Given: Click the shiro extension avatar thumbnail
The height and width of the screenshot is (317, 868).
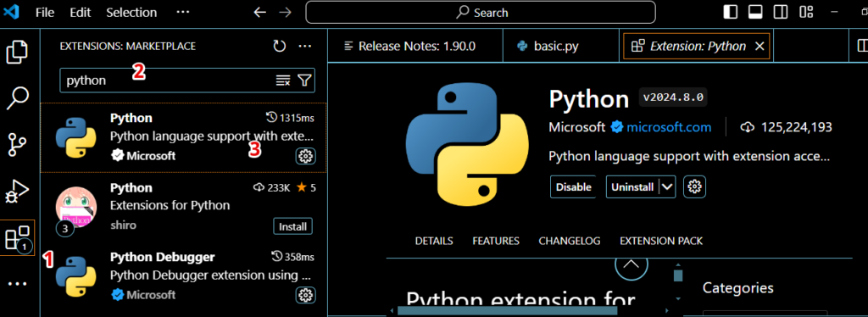Looking at the screenshot, I should tap(76, 206).
